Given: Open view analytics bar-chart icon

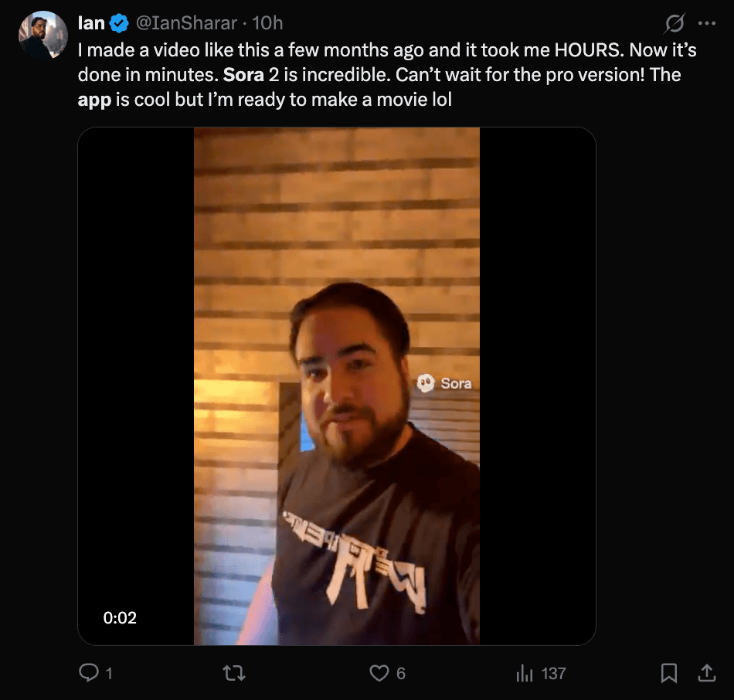Looking at the screenshot, I should 525,674.
